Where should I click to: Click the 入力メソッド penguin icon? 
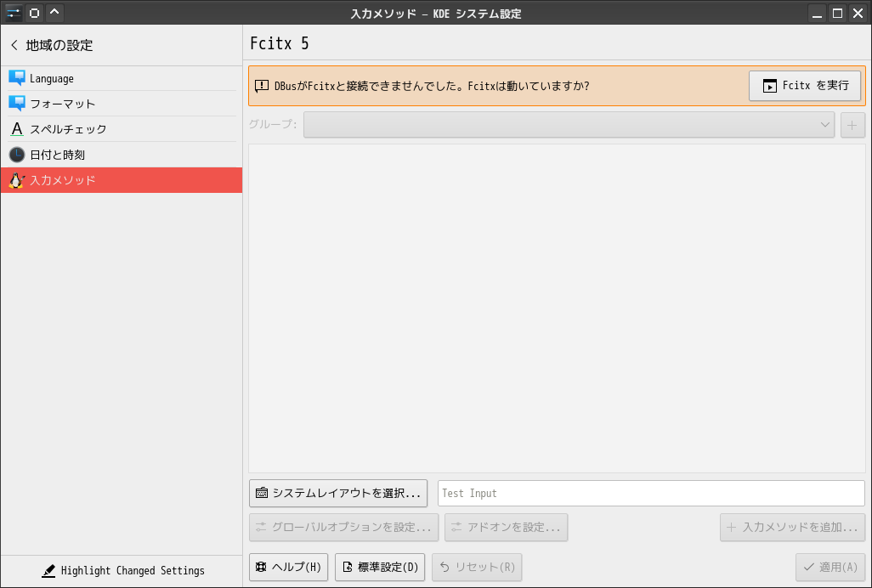pos(17,180)
